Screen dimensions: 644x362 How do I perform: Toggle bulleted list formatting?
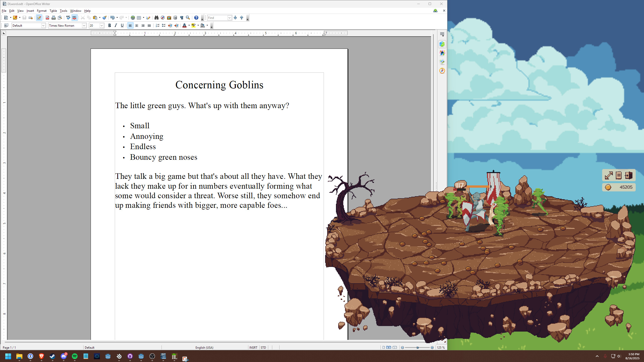coord(164,25)
